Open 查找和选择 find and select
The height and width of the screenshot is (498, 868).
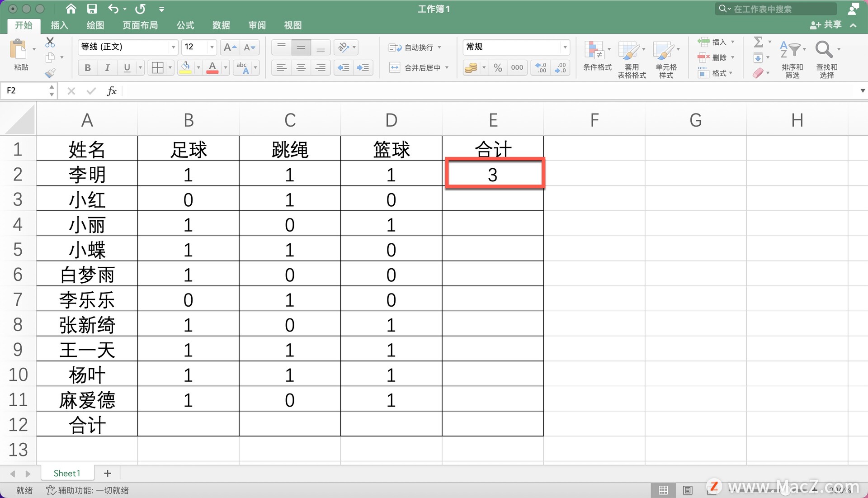(827, 59)
